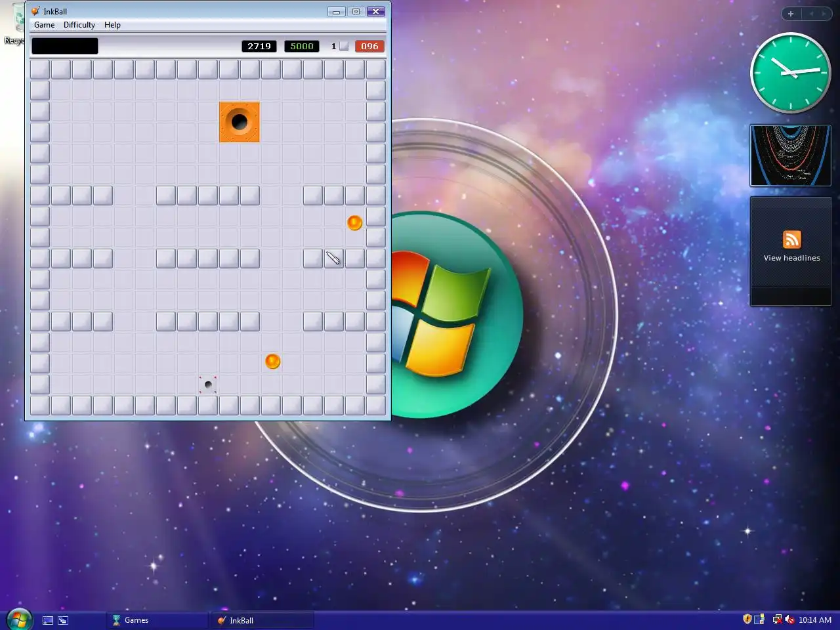The height and width of the screenshot is (630, 840).
Task: Click the orange ball near the right wall
Action: tap(354, 223)
